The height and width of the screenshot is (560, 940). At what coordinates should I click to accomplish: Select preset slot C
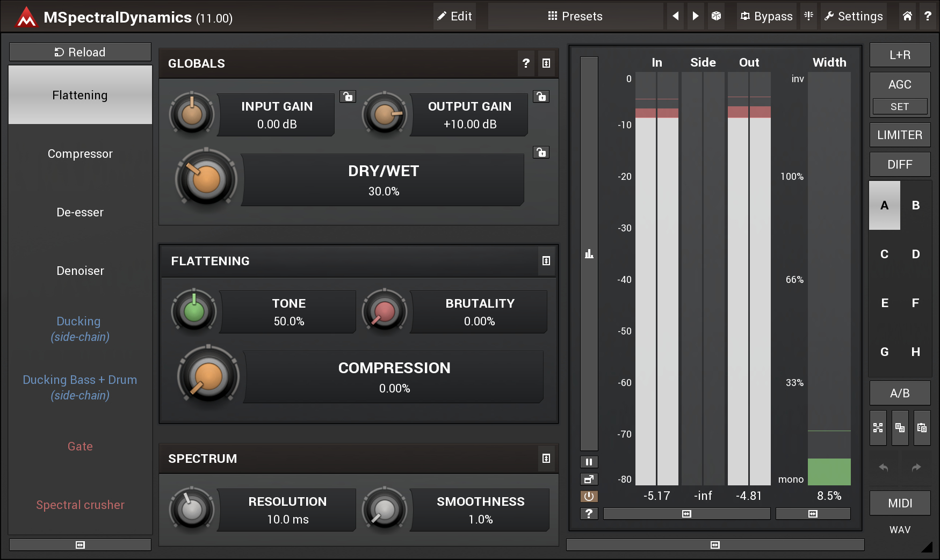(884, 254)
